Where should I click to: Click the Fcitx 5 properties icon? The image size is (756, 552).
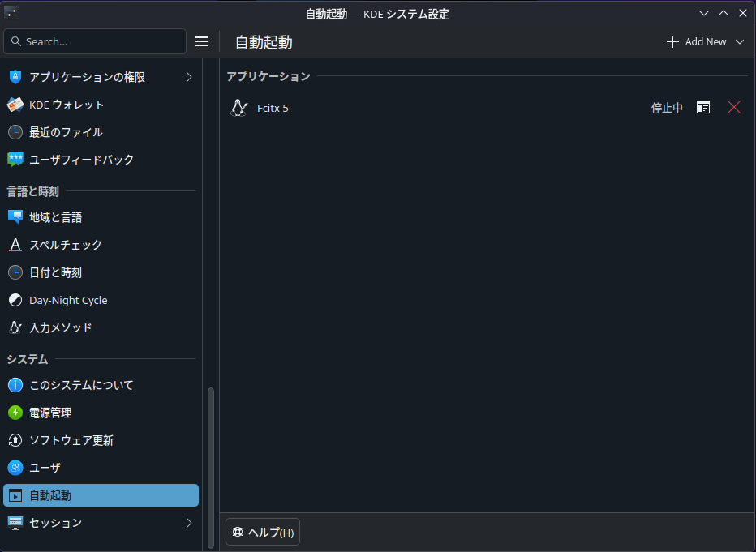tap(703, 108)
